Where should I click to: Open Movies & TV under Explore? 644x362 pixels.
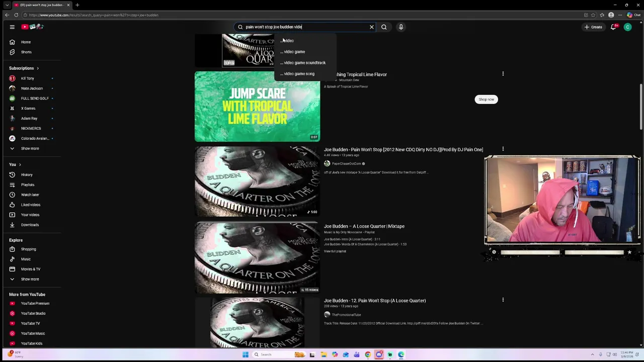click(x=30, y=269)
